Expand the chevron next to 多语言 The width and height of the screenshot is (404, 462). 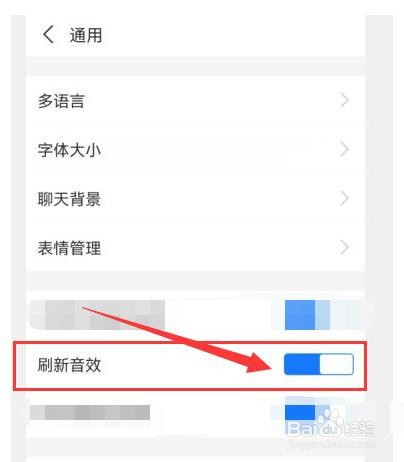[x=344, y=100]
